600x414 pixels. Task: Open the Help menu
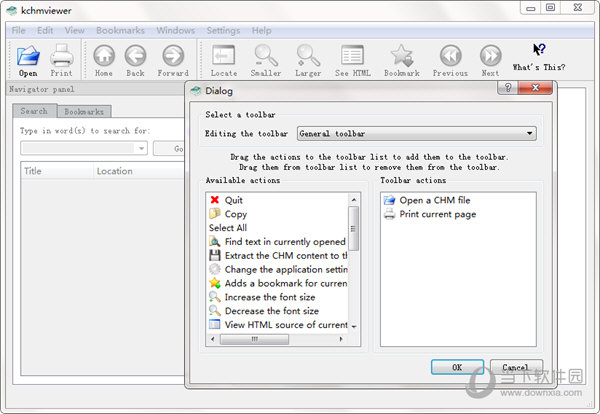point(262,31)
